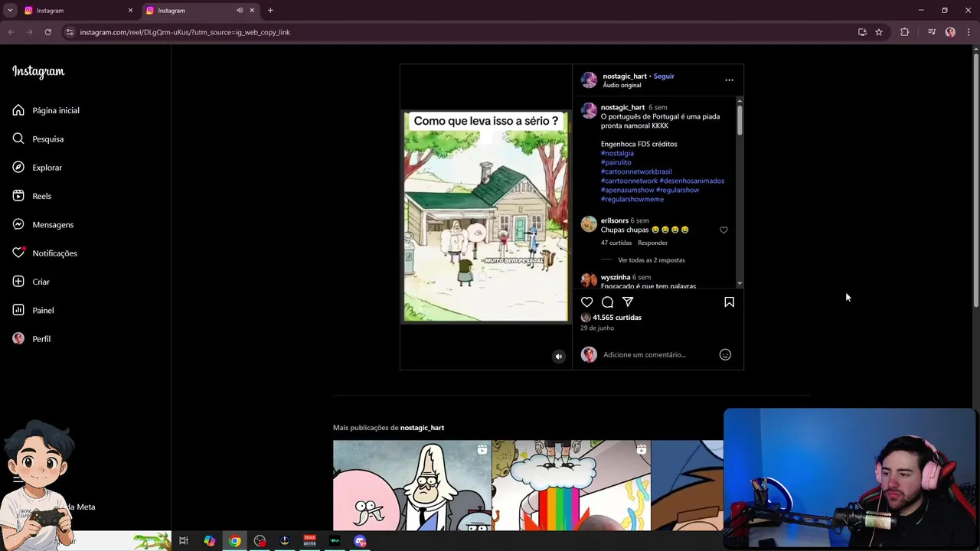Open the #regularshowmeme hashtag

point(632,199)
